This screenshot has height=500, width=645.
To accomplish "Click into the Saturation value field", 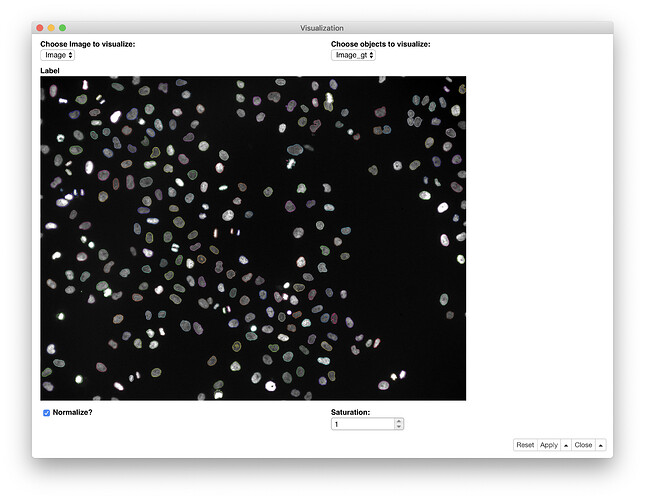I will (x=363, y=424).
